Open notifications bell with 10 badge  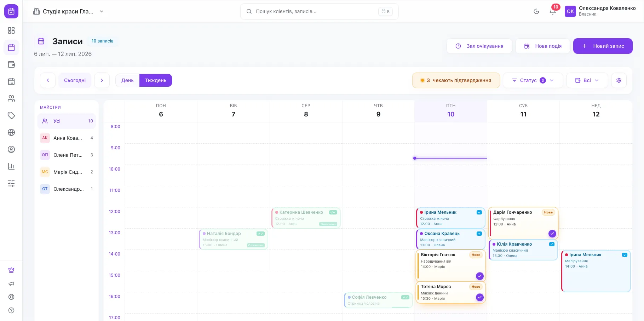(x=553, y=11)
